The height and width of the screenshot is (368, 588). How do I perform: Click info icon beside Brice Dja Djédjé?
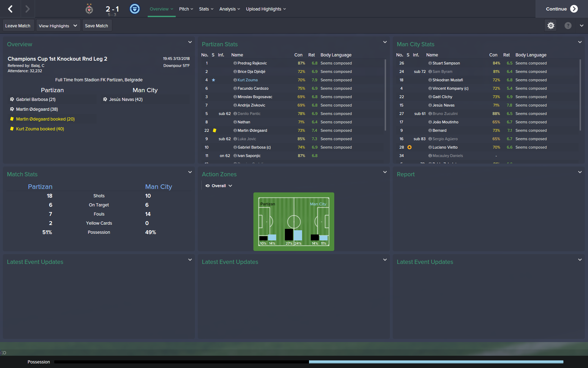point(235,71)
